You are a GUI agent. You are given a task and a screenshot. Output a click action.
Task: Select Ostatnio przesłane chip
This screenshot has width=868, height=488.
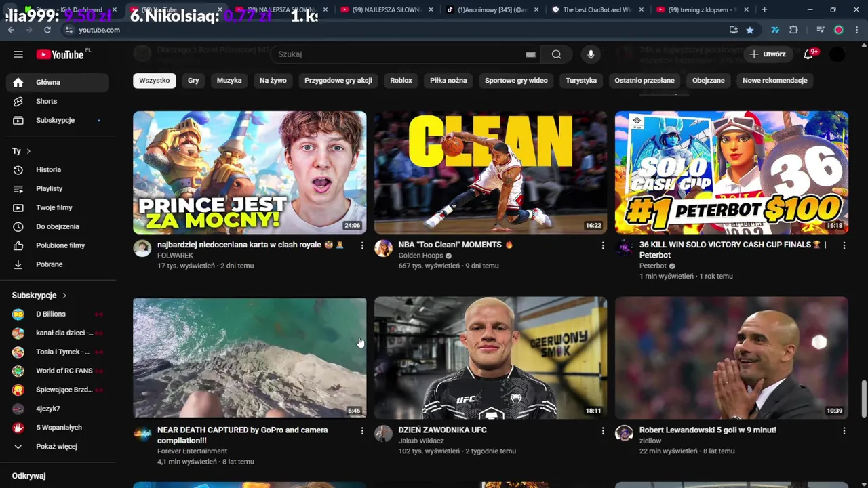644,80
